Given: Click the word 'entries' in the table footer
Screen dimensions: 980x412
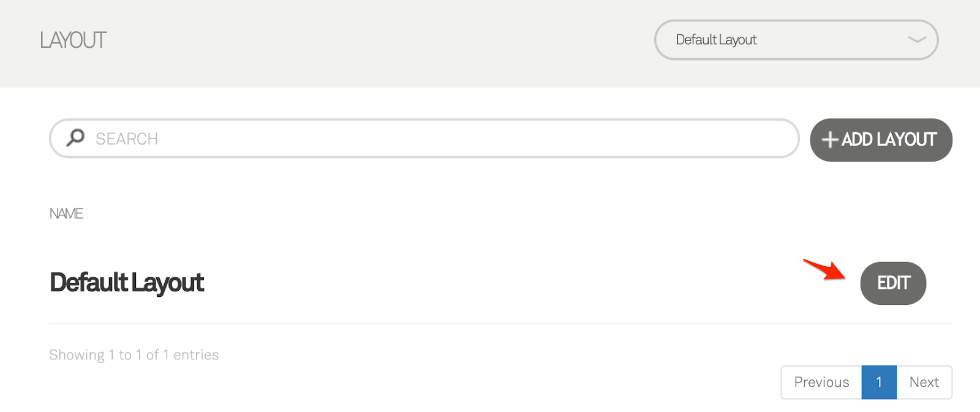Looking at the screenshot, I should (x=196, y=355).
